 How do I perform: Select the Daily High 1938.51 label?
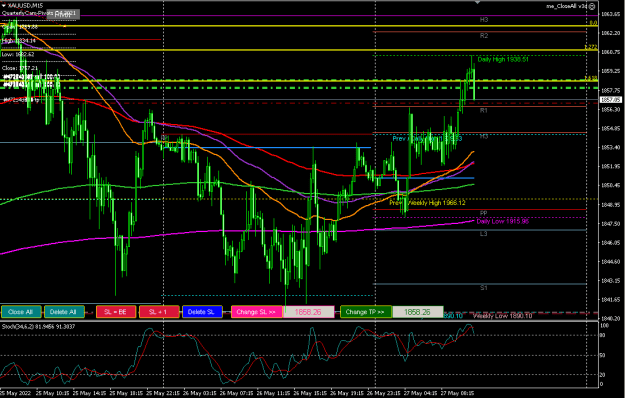click(503, 59)
